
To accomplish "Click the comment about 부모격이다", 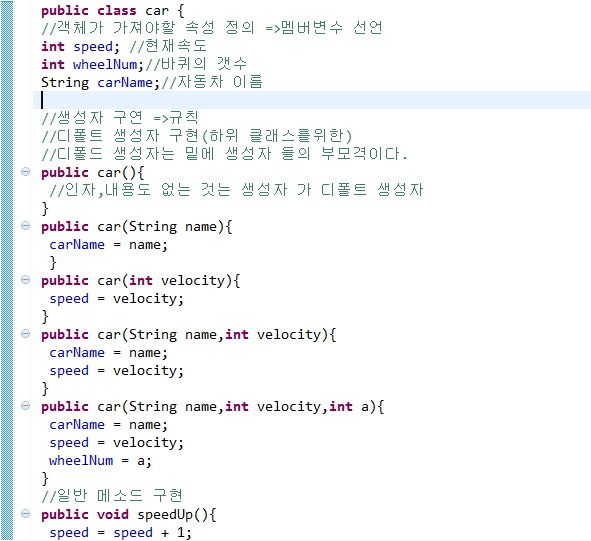I will [224, 154].
